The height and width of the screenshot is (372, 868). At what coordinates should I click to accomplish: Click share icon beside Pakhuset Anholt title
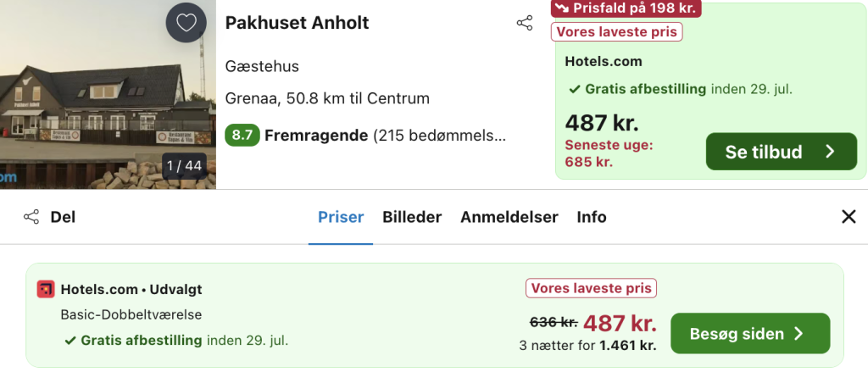pyautogui.click(x=524, y=23)
